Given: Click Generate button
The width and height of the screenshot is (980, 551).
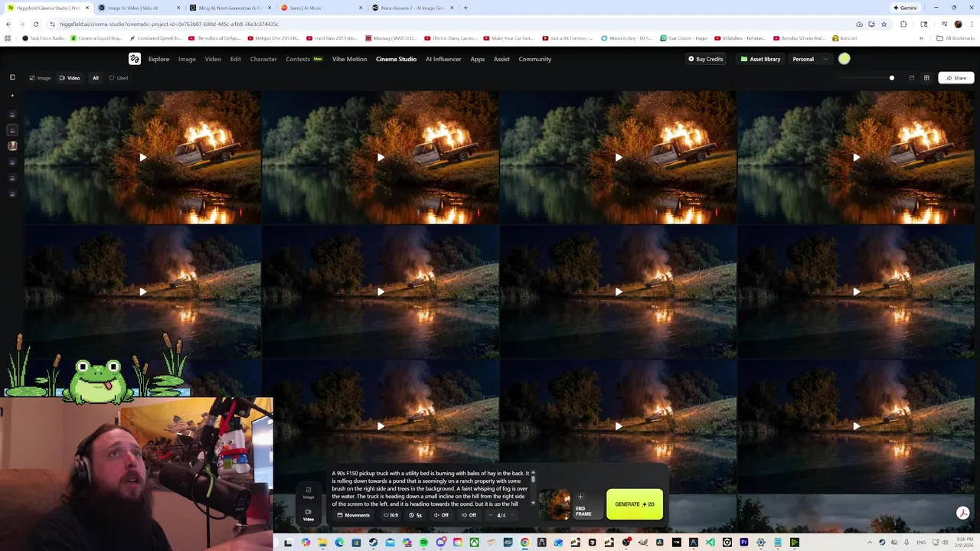Looking at the screenshot, I should (x=635, y=504).
